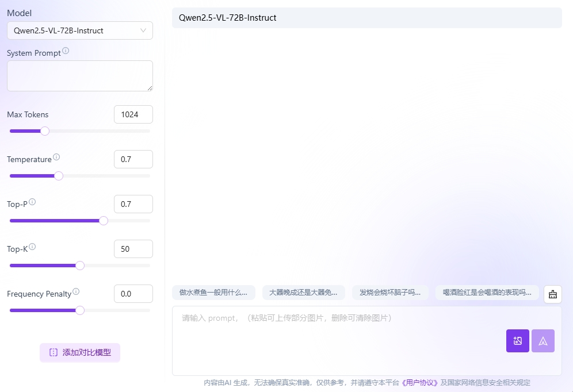The height and width of the screenshot is (392, 573).
Task: Clear the conversation with the broom icon
Action: pyautogui.click(x=552, y=294)
